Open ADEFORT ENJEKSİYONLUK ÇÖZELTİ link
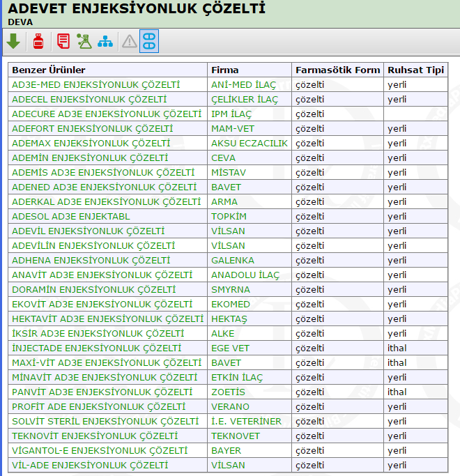The height and width of the screenshot is (476, 460). 93,128
